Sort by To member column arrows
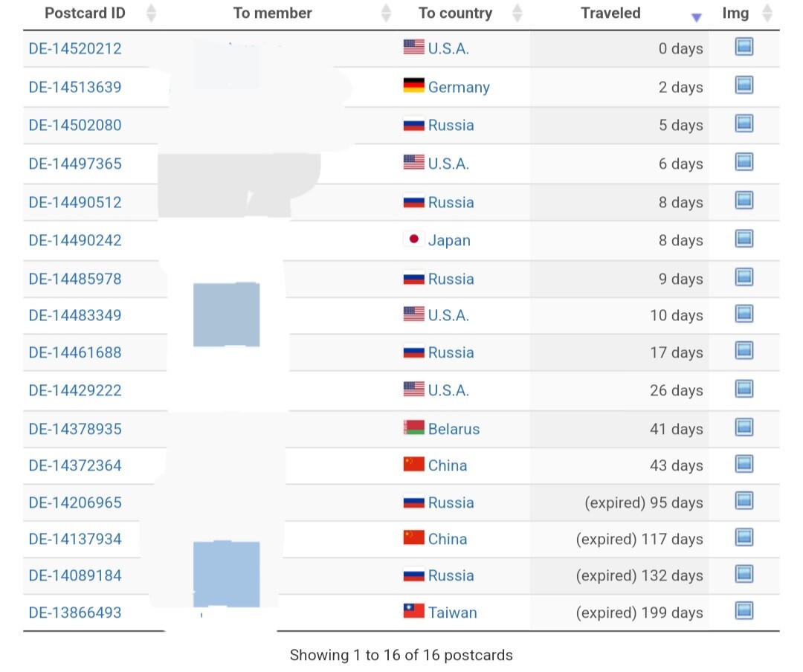Screen dimensions: 803x672 386,13
